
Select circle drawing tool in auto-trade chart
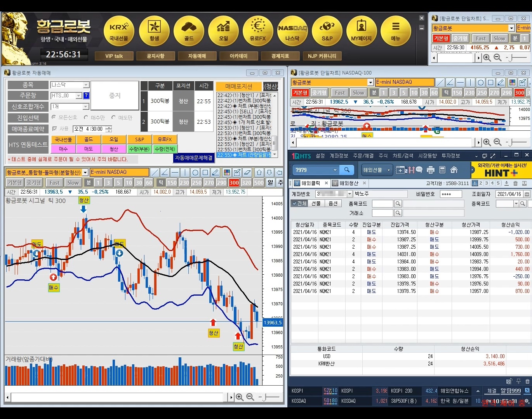[x=195, y=172]
